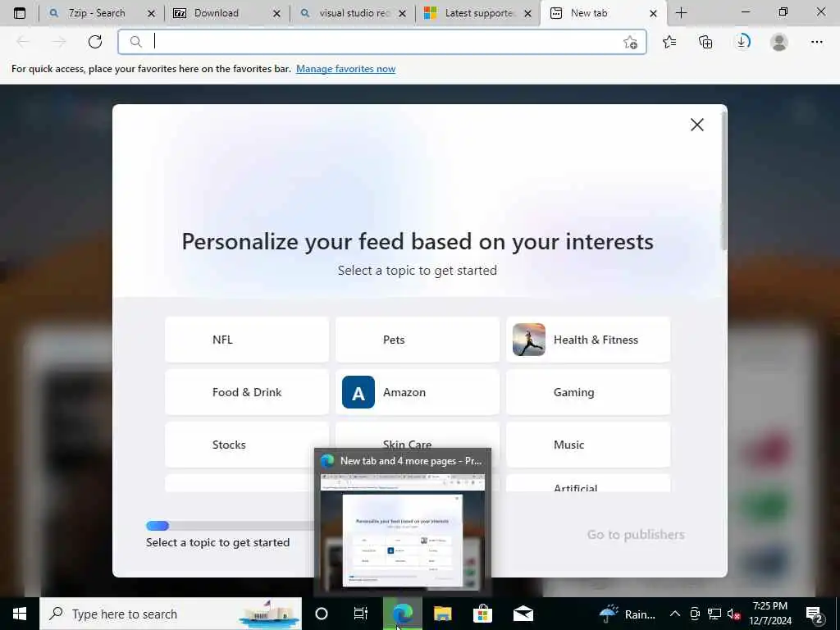Viewport: 840px width, 630px height.
Task: Select the Gaming topic
Action: (588, 392)
